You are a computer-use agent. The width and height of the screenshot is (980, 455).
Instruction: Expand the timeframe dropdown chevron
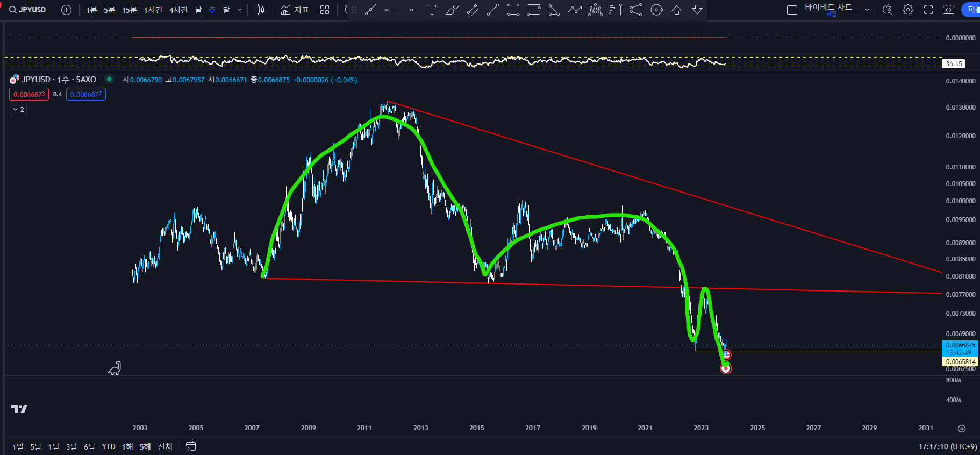tap(240, 10)
